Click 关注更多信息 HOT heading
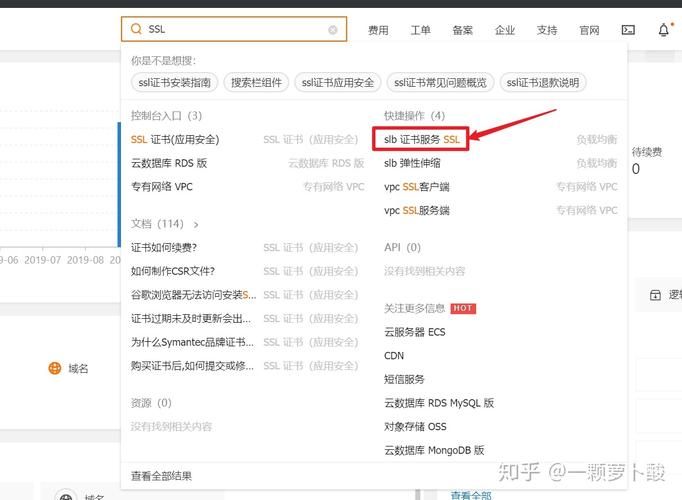This screenshot has height=500, width=682. [x=430, y=308]
